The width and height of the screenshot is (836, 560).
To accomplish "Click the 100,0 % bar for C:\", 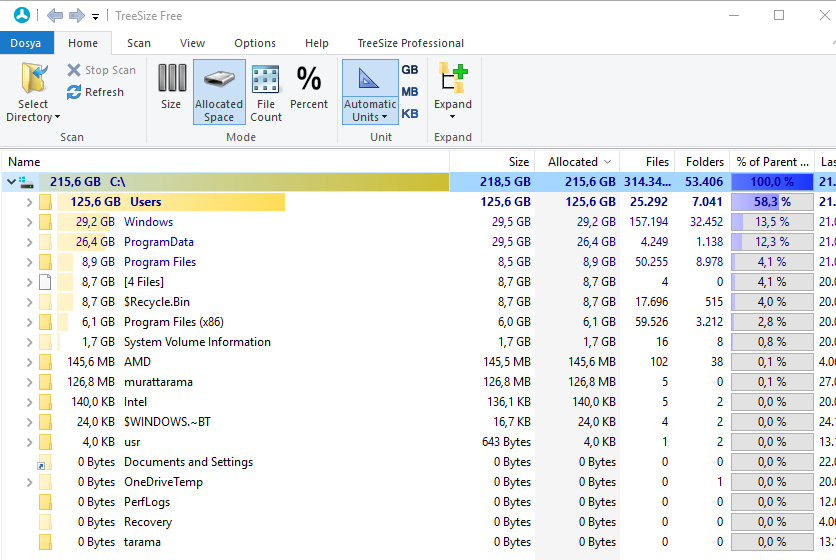I will click(772, 182).
